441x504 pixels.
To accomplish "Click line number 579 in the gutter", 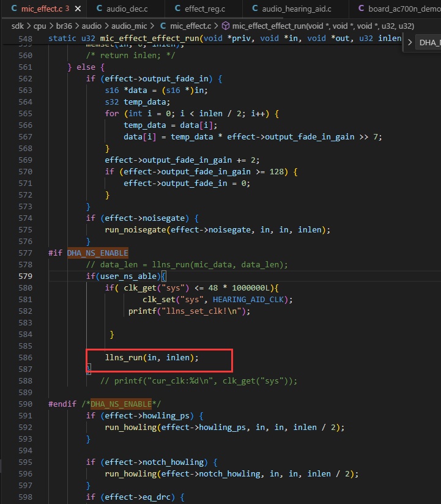I will pos(26,276).
